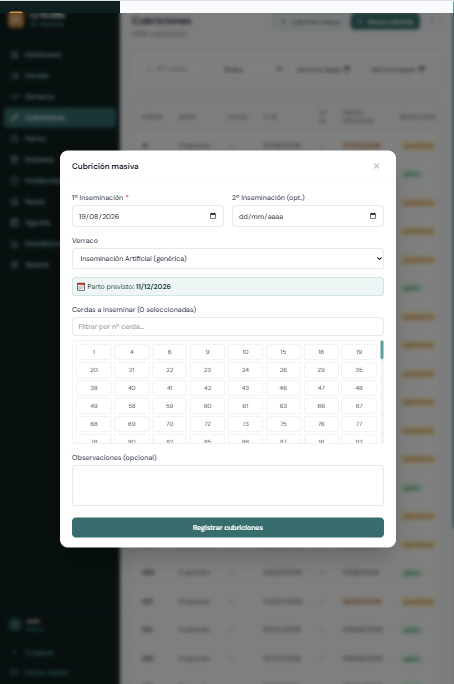Pick sow 42 for insemination
The height and width of the screenshot is (684, 454).
click(x=208, y=388)
